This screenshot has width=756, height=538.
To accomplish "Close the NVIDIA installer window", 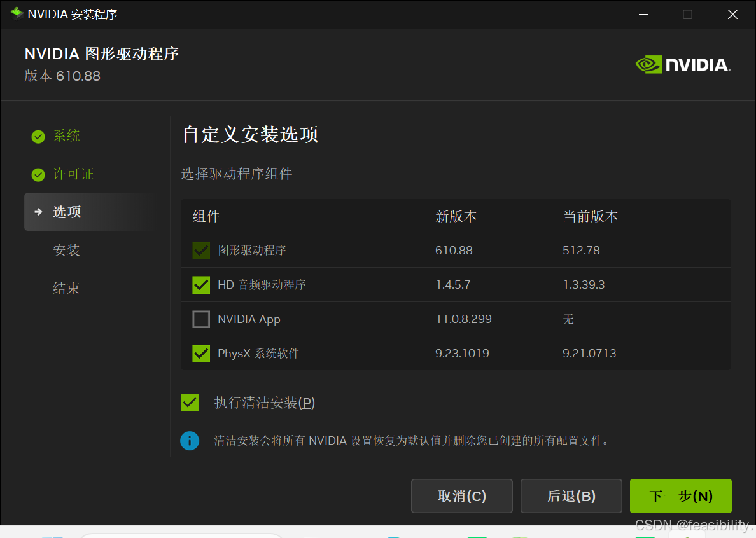I will pyautogui.click(x=732, y=15).
